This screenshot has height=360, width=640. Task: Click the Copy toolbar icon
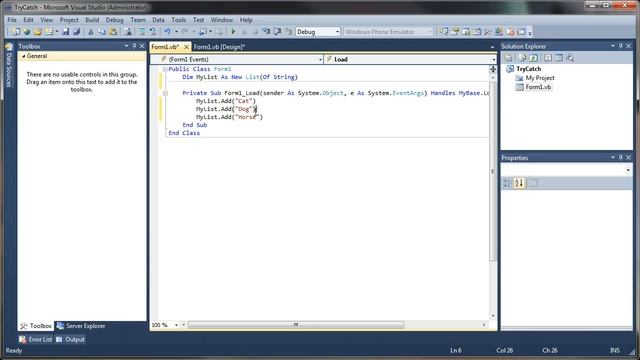click(x=102, y=32)
